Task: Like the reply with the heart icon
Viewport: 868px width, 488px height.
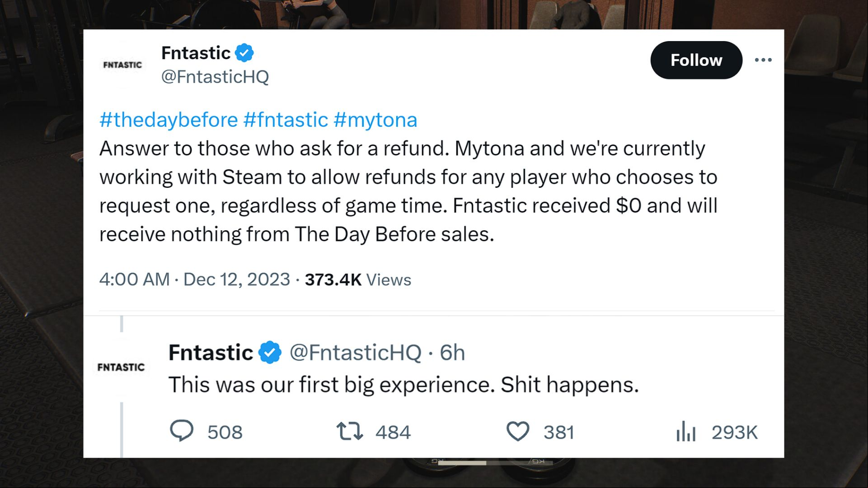Action: 517,431
